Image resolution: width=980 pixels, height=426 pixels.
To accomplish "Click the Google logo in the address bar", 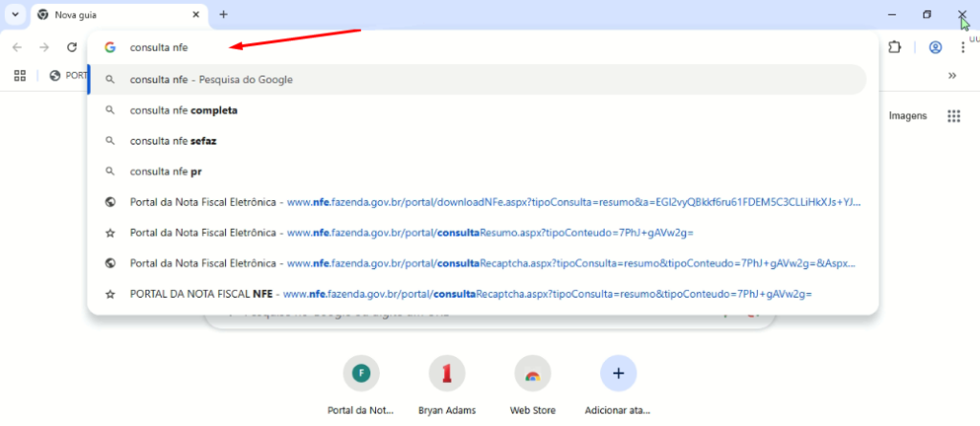I will pos(110,48).
